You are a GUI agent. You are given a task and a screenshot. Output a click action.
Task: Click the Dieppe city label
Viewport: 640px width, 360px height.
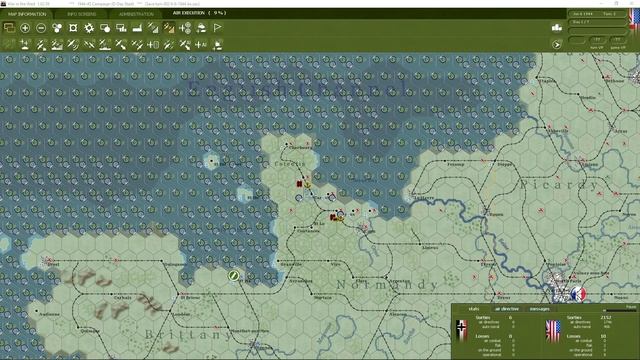pos(504,164)
